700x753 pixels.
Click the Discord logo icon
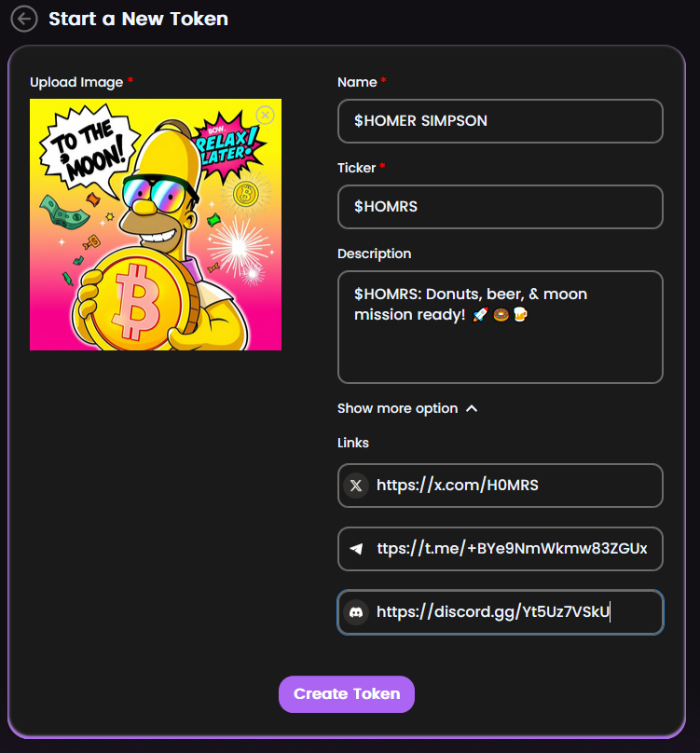(356, 612)
